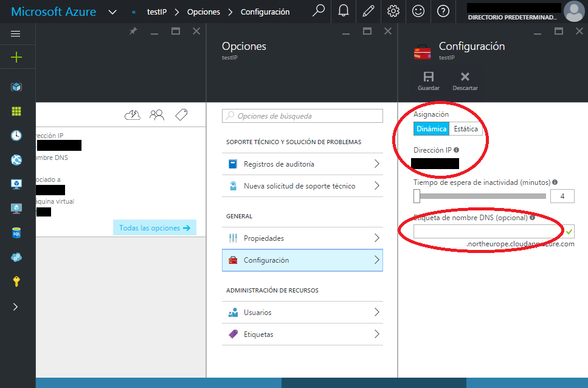Click info icon next to Dirección IP
588x388 pixels.
pos(457,150)
